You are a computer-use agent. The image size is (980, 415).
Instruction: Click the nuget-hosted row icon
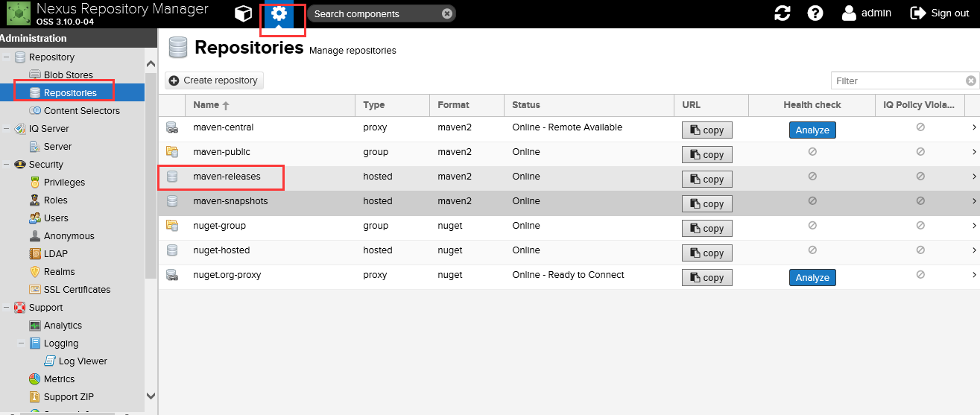click(172, 250)
